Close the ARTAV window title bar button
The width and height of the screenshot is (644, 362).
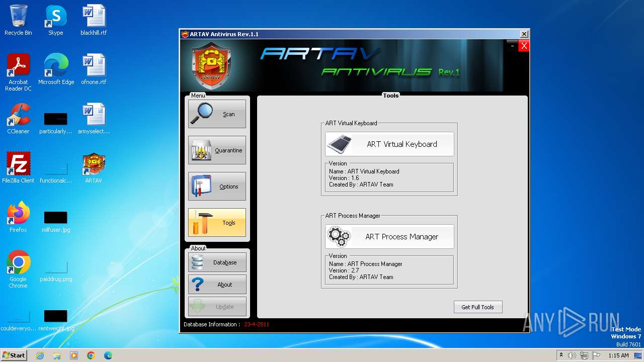pos(524,34)
